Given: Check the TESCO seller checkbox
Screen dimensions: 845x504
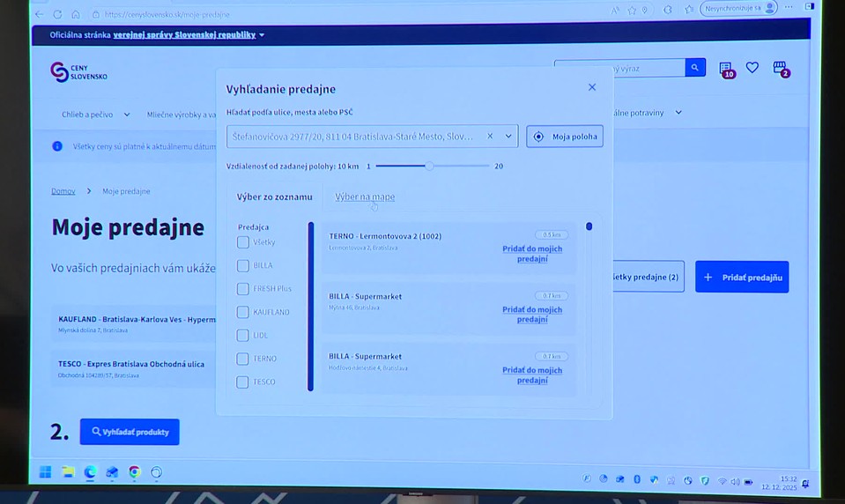Looking at the screenshot, I should tap(243, 382).
